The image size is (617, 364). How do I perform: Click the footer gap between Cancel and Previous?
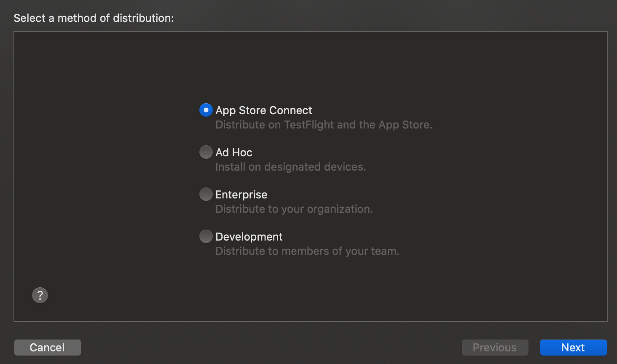[270, 348]
